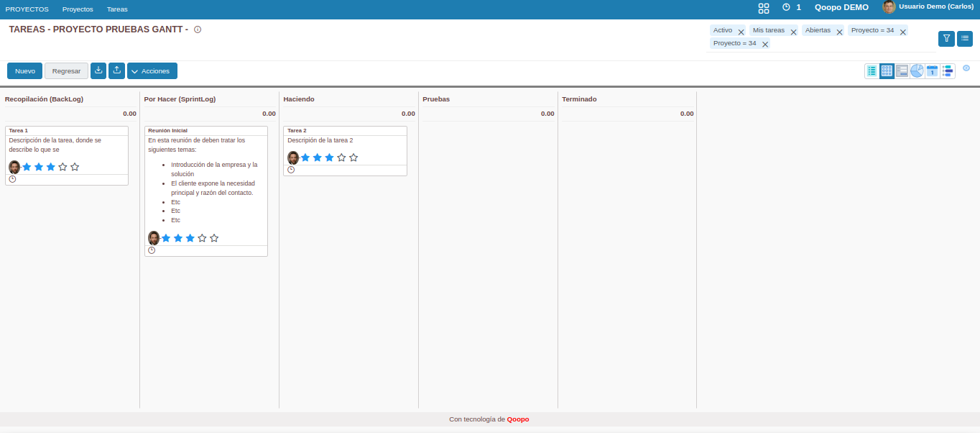Switch to calendar view

933,70
